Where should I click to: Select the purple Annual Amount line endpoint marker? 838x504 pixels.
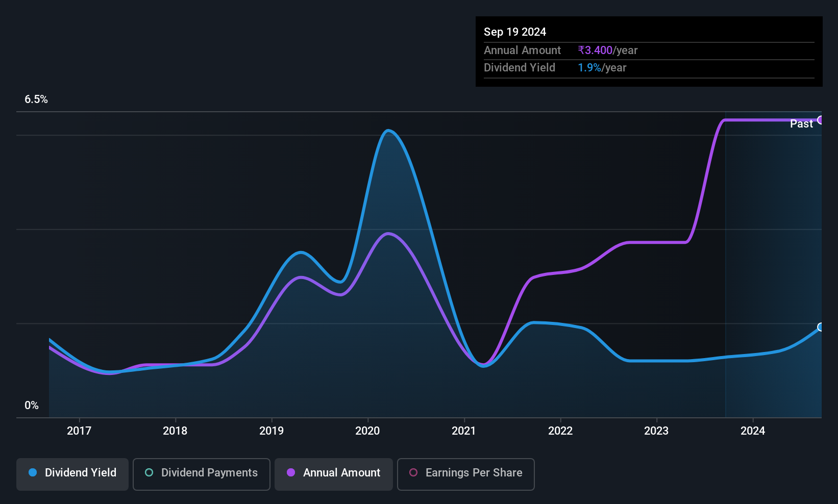821,120
